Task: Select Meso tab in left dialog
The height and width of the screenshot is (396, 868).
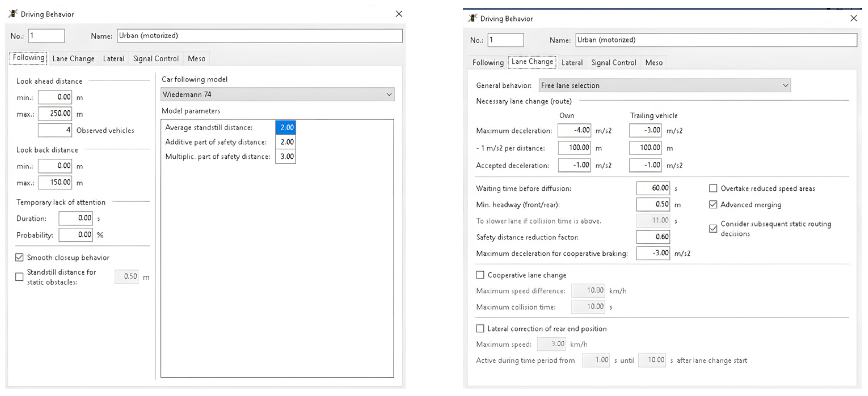Action: (197, 59)
